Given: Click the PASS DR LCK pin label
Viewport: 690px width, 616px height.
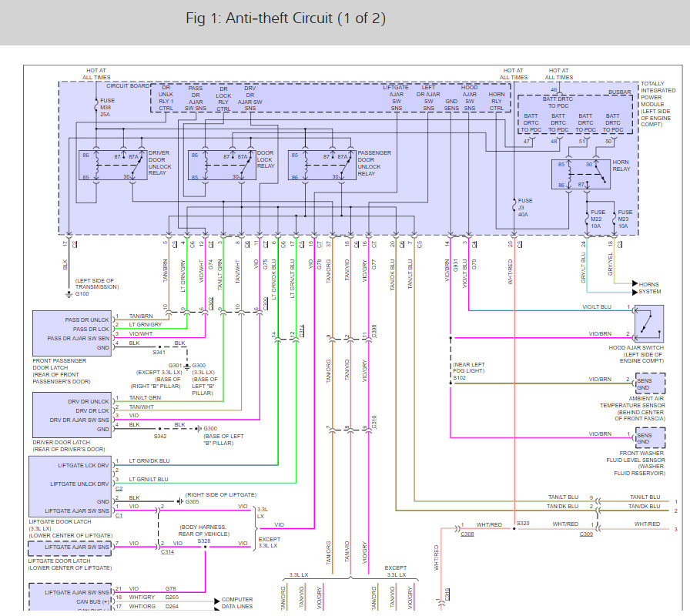Looking at the screenshot, I should point(91,329).
